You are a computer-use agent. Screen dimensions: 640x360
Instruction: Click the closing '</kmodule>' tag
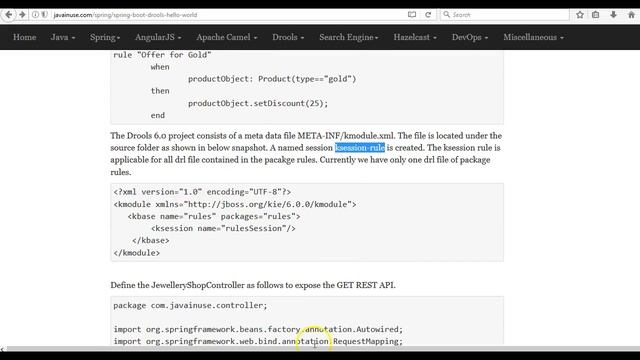pyautogui.click(x=137, y=253)
